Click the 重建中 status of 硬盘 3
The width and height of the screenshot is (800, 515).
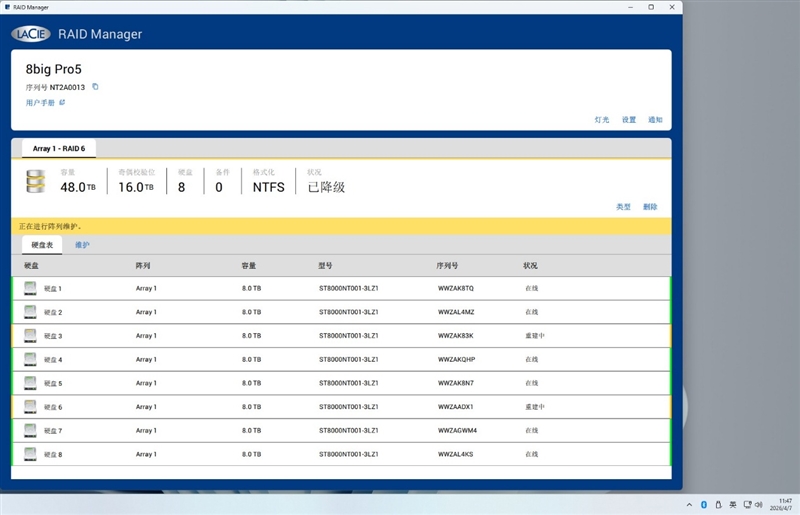tap(535, 336)
